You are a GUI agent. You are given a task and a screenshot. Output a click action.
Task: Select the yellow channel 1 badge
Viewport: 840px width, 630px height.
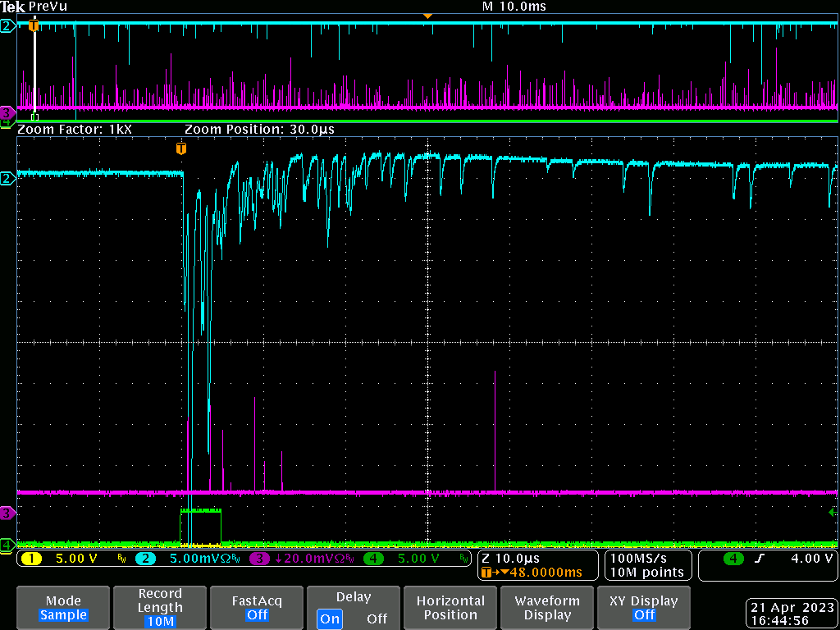point(30,559)
